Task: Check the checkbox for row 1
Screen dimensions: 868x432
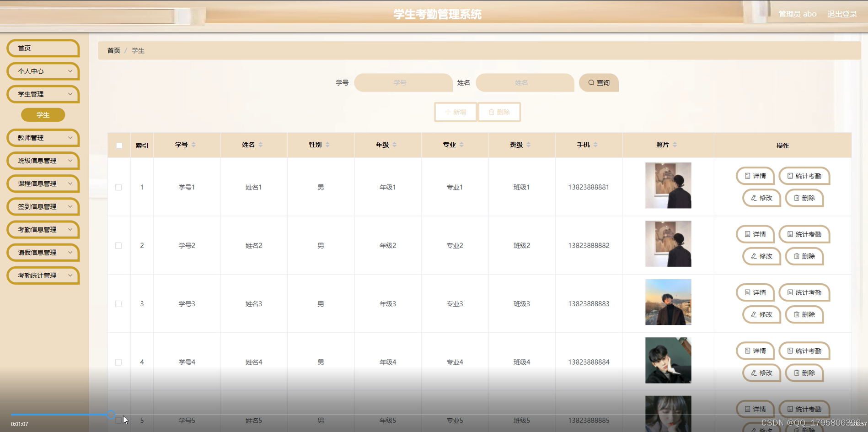Action: pos(118,187)
